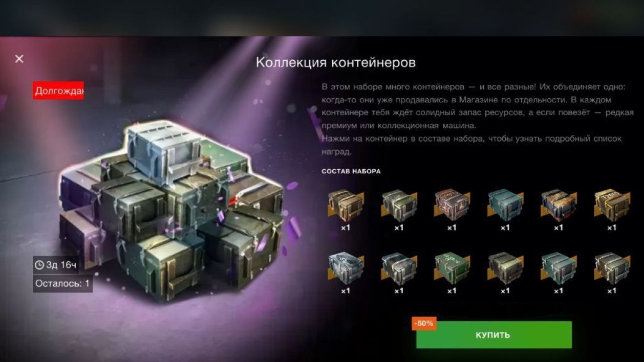Click the -50% discount badge
644x362 pixels.
[x=424, y=324]
